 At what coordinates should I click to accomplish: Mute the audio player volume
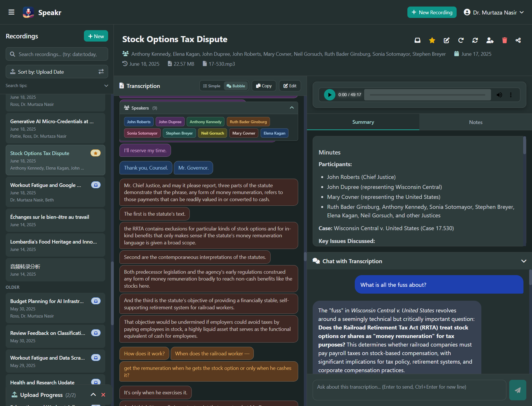point(499,95)
